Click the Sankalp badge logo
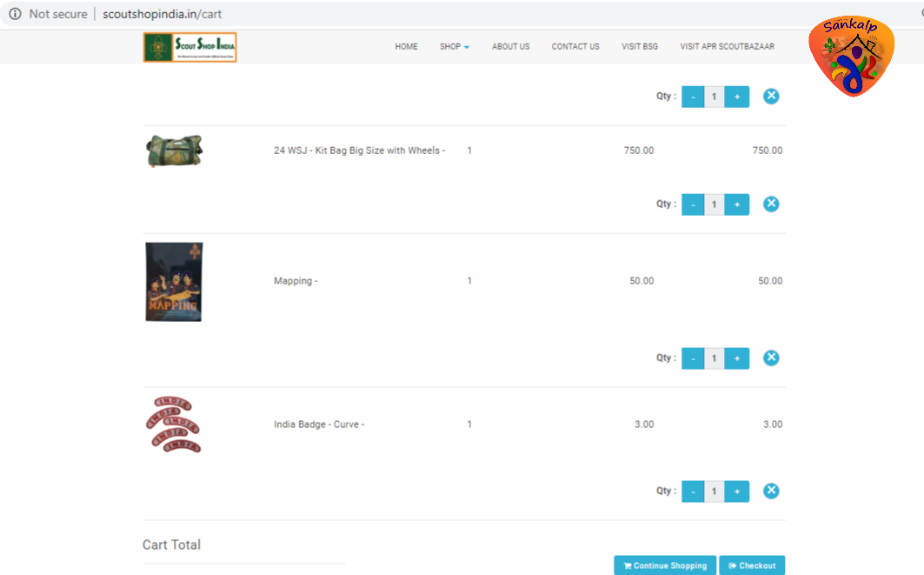 853,54
